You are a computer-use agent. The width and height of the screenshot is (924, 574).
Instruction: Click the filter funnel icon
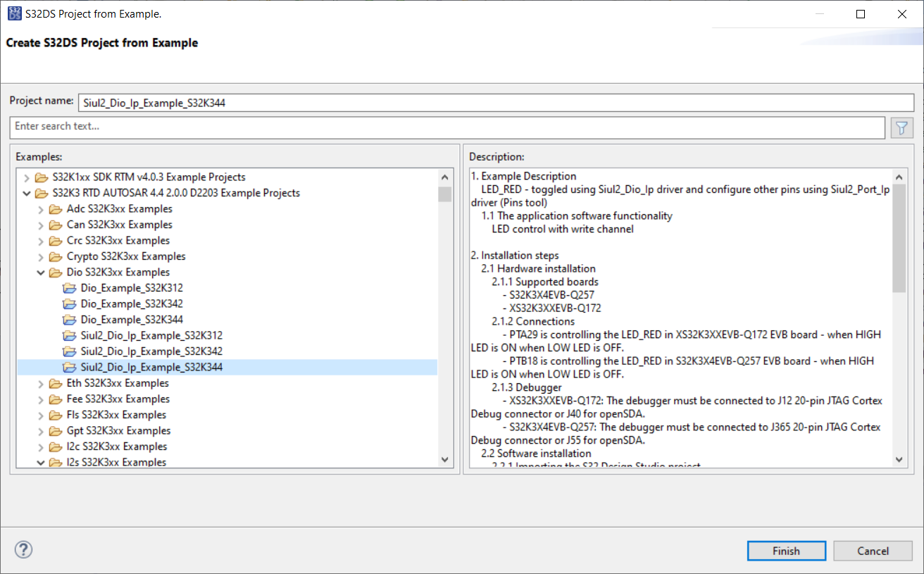click(x=901, y=127)
